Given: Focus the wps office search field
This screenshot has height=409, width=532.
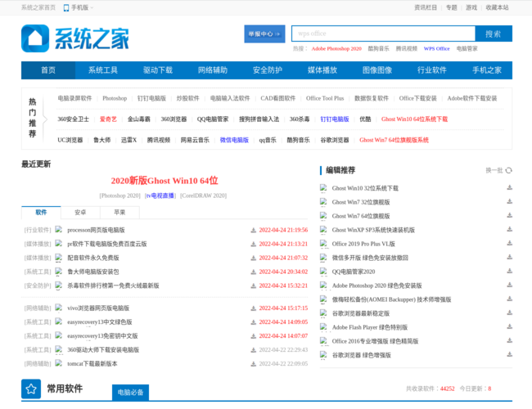Looking at the screenshot, I should (383, 34).
